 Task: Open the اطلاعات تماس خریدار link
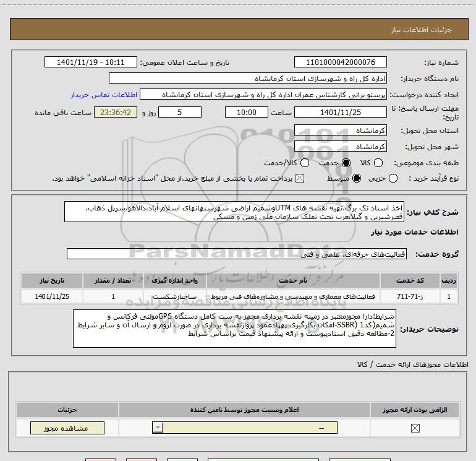[x=104, y=95]
